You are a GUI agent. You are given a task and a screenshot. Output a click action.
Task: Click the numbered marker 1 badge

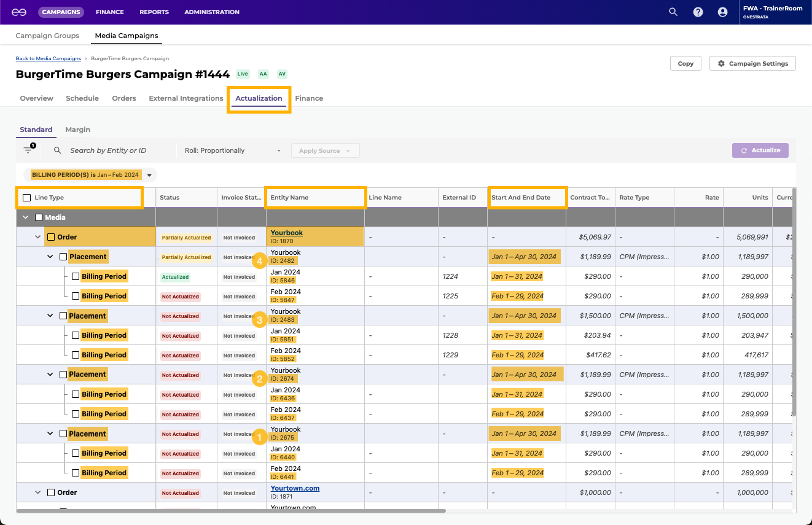coord(260,438)
